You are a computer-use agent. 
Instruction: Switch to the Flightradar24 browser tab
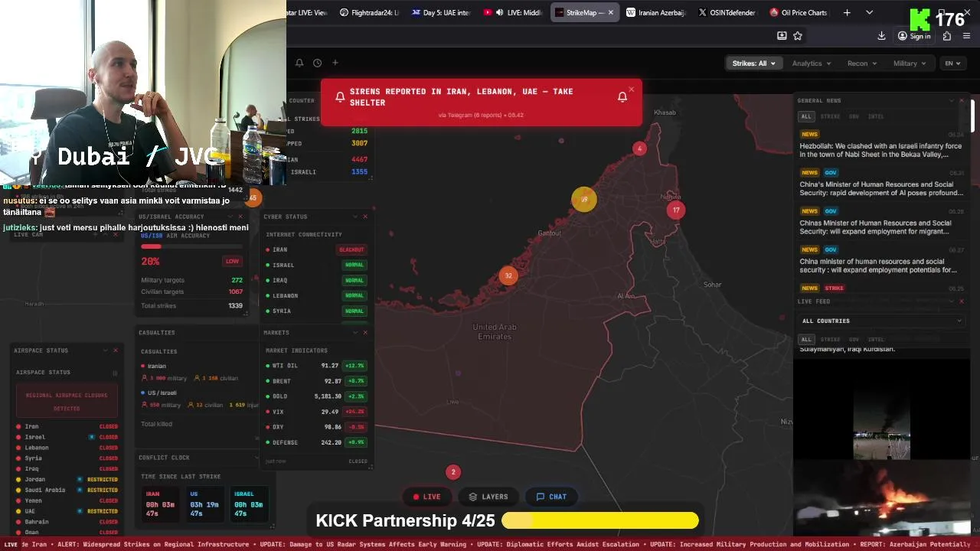369,12
